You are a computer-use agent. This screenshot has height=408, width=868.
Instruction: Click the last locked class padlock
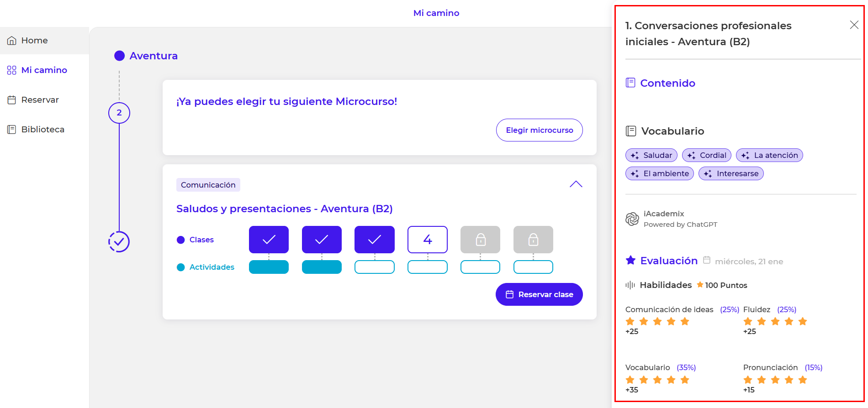coord(533,240)
